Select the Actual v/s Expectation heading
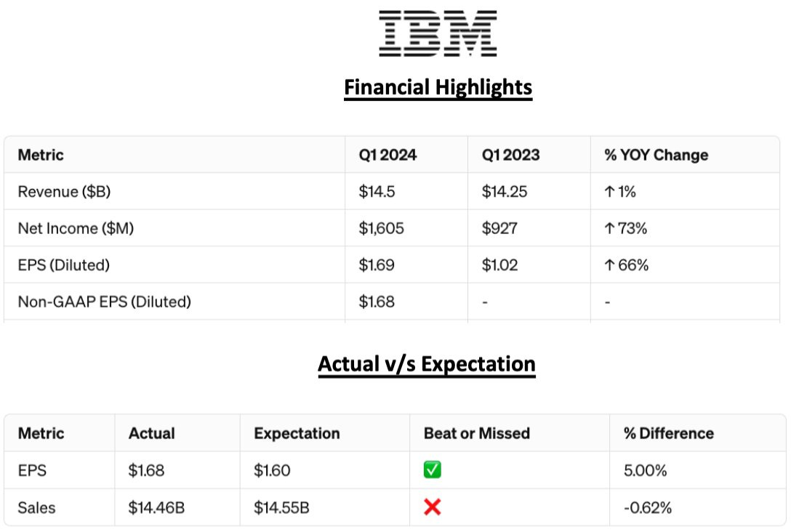The width and height of the screenshot is (791, 532). pyautogui.click(x=426, y=364)
